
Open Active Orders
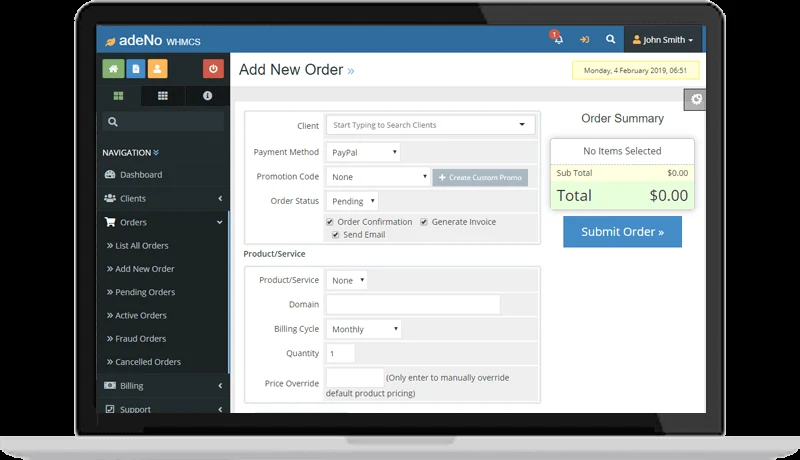click(x=136, y=315)
